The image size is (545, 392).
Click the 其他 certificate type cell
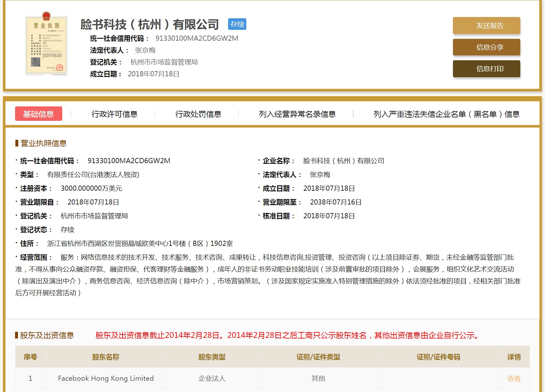(x=318, y=379)
